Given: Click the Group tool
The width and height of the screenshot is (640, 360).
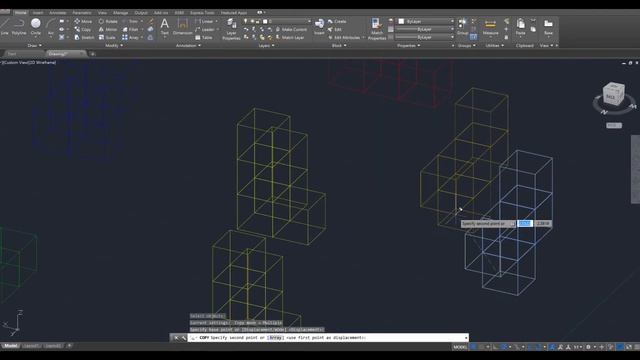Looking at the screenshot, I should [462, 27].
